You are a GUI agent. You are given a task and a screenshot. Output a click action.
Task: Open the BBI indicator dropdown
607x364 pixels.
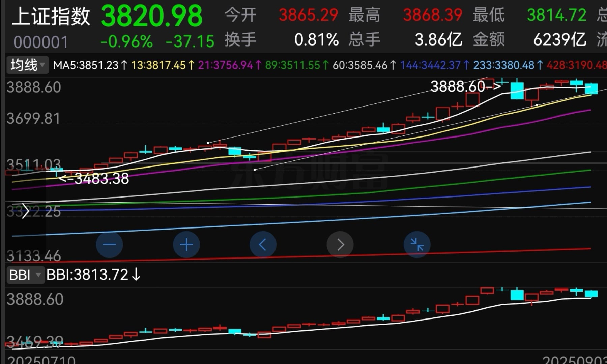(x=25, y=275)
